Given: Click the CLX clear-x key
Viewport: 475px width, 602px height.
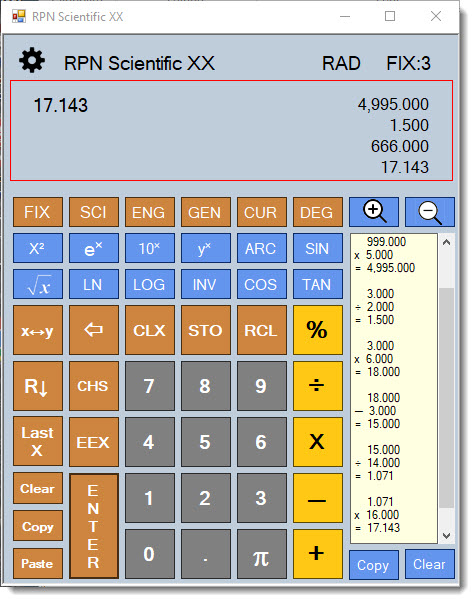Looking at the screenshot, I should tap(150, 330).
